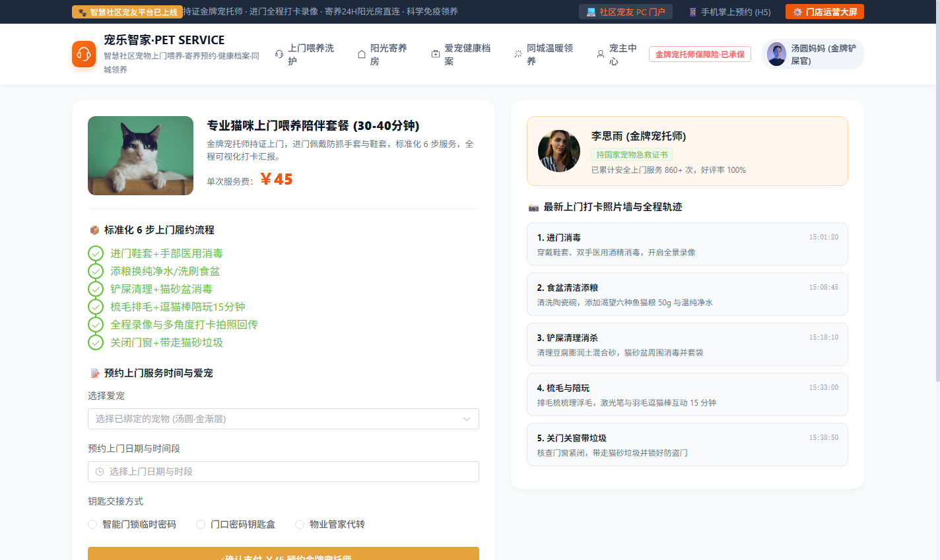Click the computer icon in 社区宠友 PC 门户
Screen dimensions: 940x560
click(x=591, y=12)
